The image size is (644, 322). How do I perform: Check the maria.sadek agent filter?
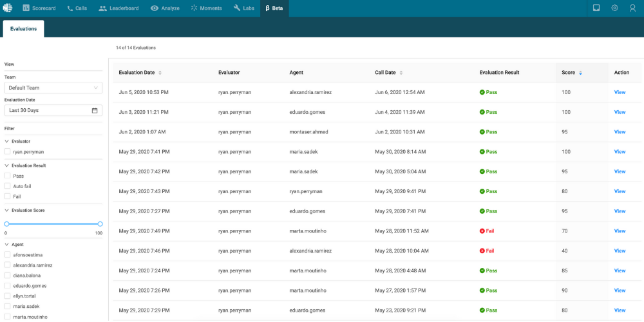click(x=7, y=306)
